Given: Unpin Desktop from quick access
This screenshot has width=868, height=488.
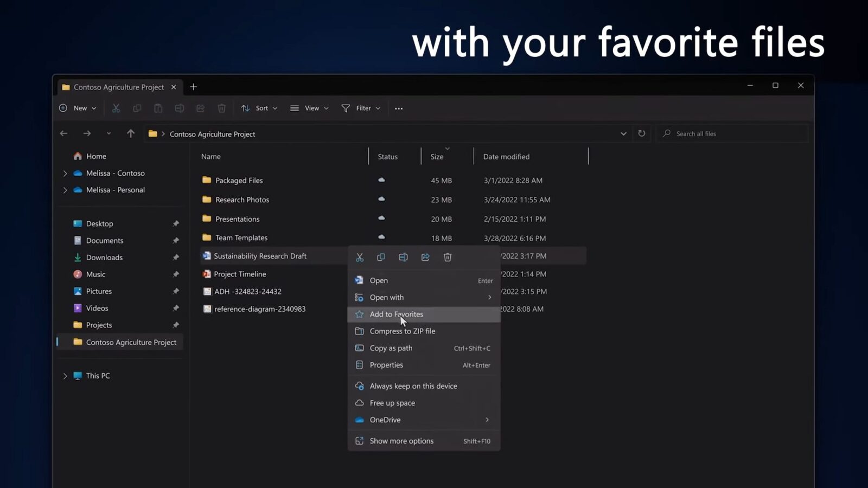Looking at the screenshot, I should [176, 223].
